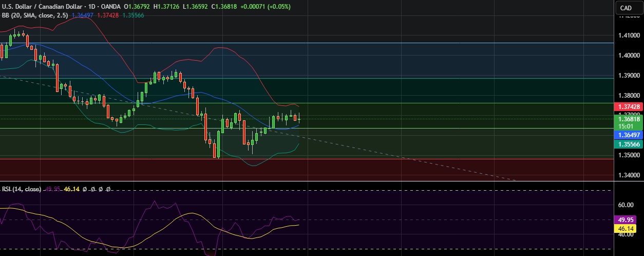644x256 pixels.
Task: Click the yellow RSI average value 46.14 in legend
Action: tap(71, 189)
